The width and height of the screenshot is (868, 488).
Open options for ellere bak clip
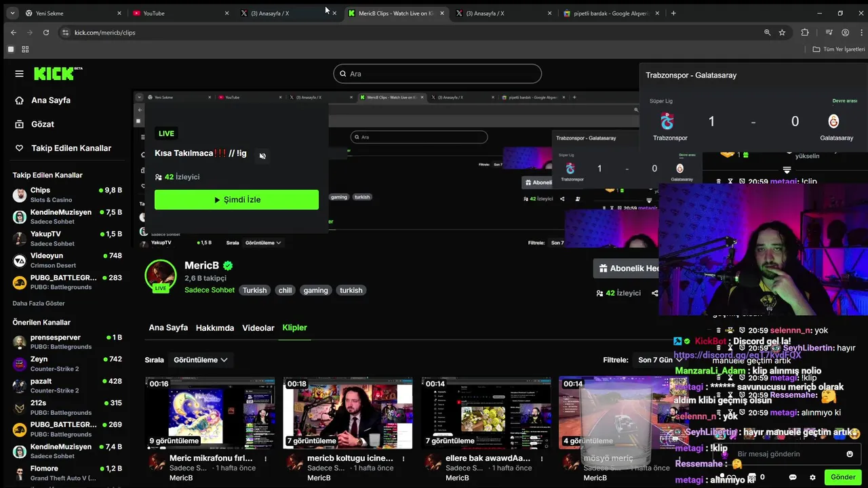click(542, 459)
